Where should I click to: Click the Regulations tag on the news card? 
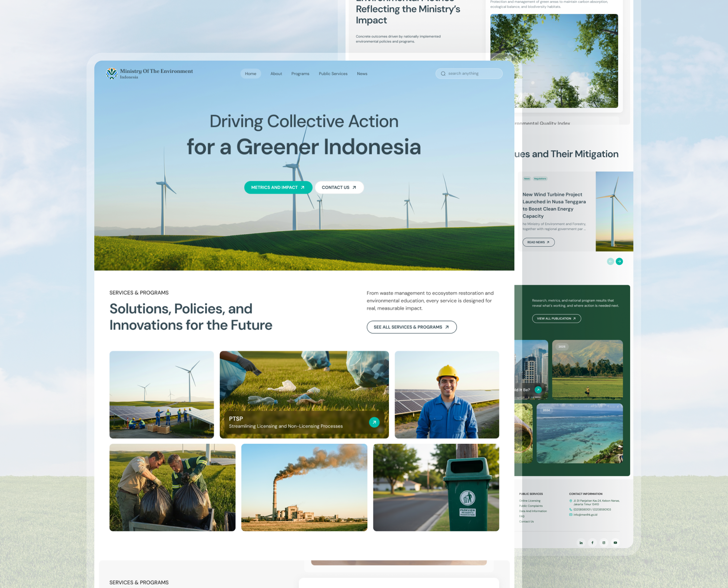(541, 179)
